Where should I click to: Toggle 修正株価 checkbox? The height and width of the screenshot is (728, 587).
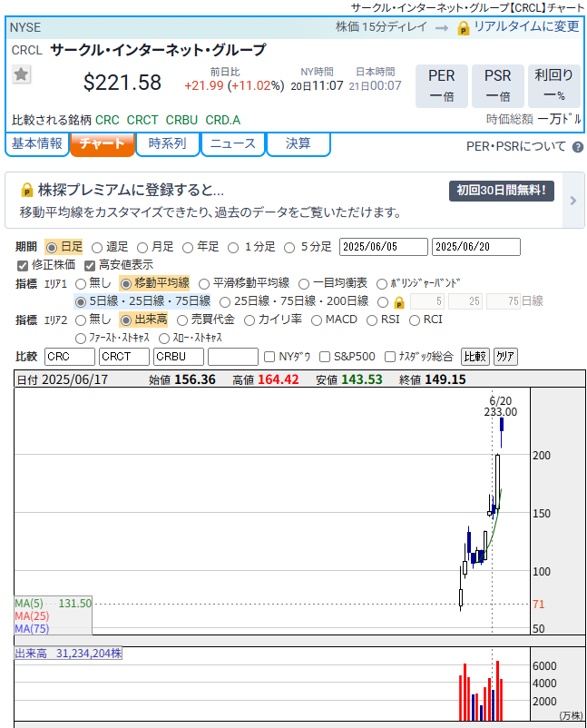[x=23, y=266]
